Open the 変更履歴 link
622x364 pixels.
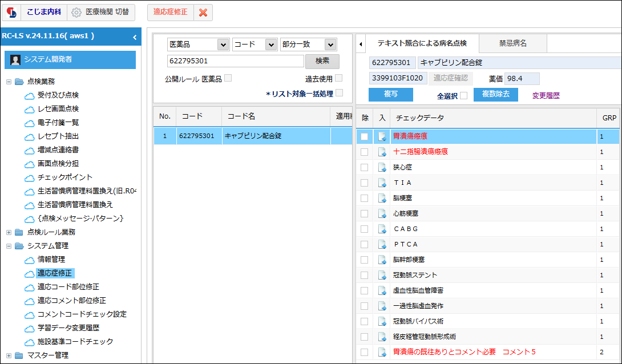pos(546,95)
